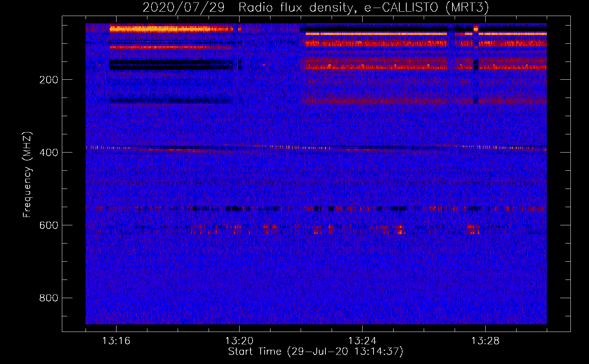Click the 13:28 time tick label
This screenshot has width=589, height=364.
pos(485,341)
